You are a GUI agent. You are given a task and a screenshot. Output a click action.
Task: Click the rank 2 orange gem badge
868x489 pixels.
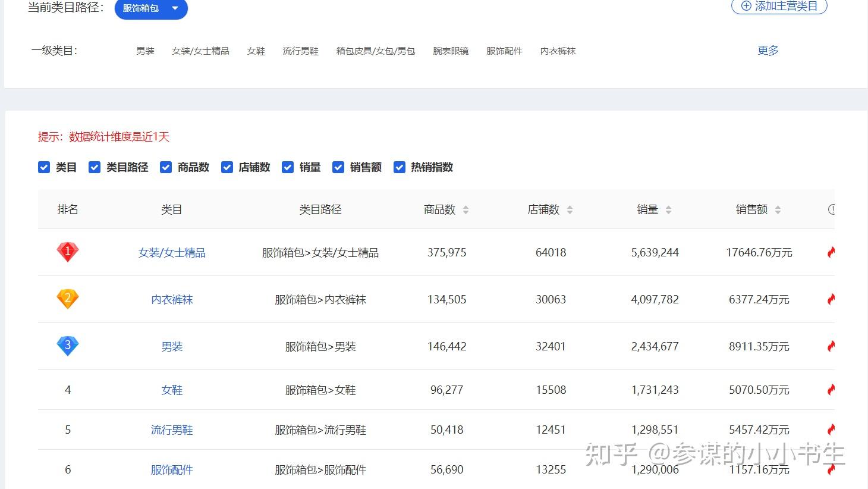pyautogui.click(x=68, y=299)
